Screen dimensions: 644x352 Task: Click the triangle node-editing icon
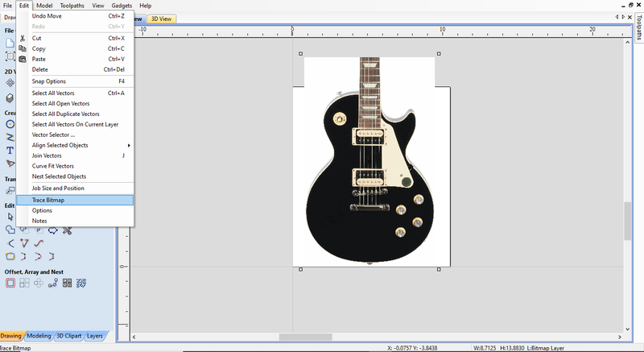pyautogui.click(x=24, y=243)
